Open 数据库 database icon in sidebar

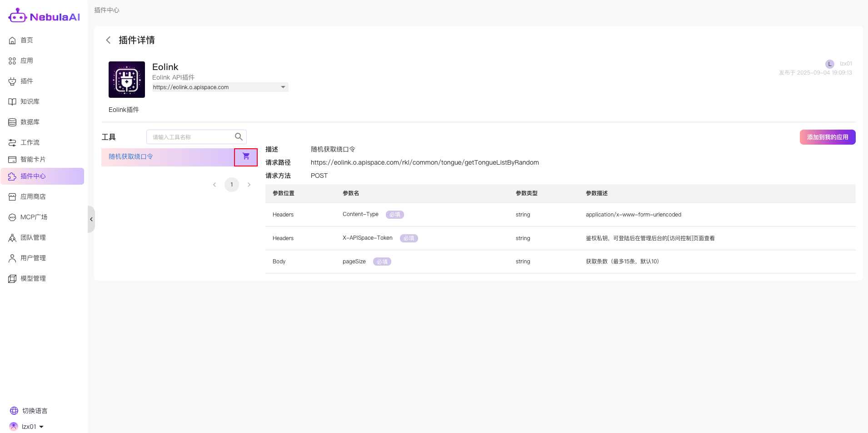(12, 122)
